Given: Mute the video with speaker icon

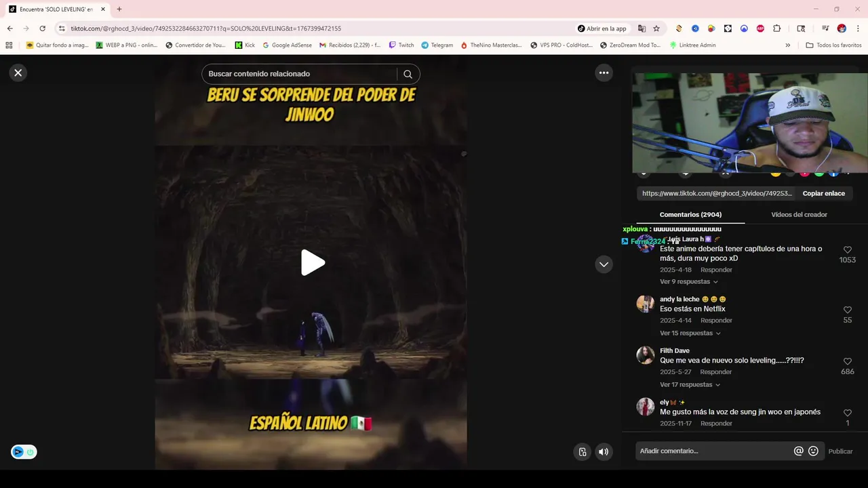Looking at the screenshot, I should pyautogui.click(x=604, y=452).
